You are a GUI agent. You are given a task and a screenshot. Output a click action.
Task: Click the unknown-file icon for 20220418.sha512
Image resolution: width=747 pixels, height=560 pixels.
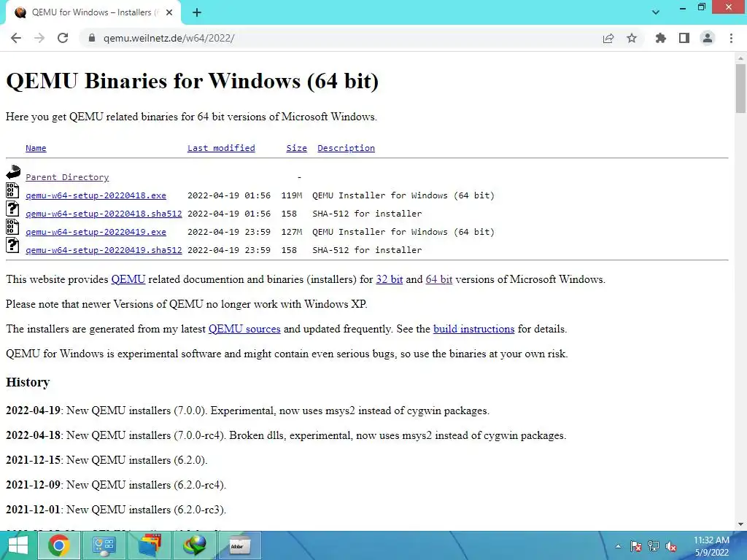click(x=13, y=209)
